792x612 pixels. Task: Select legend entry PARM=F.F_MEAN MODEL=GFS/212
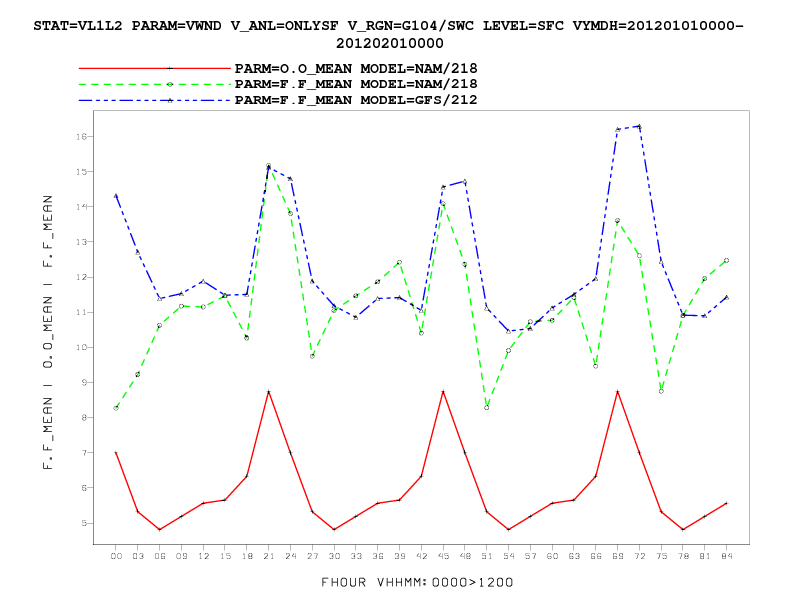point(356,100)
